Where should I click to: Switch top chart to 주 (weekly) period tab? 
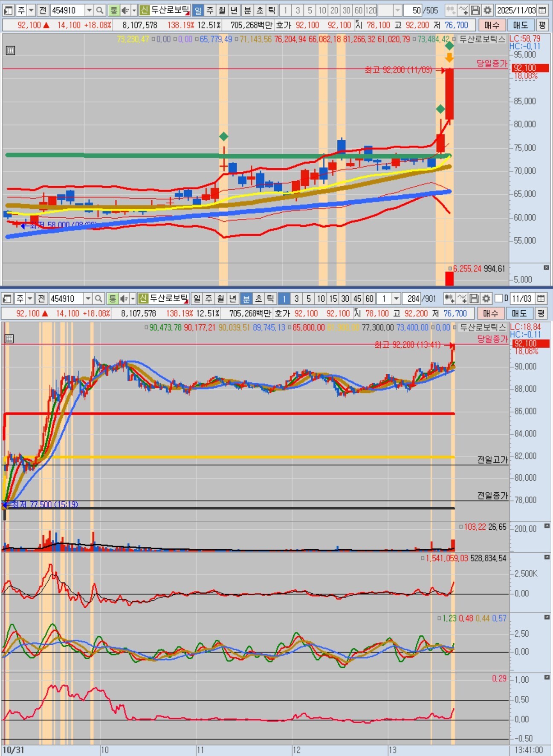(x=210, y=10)
